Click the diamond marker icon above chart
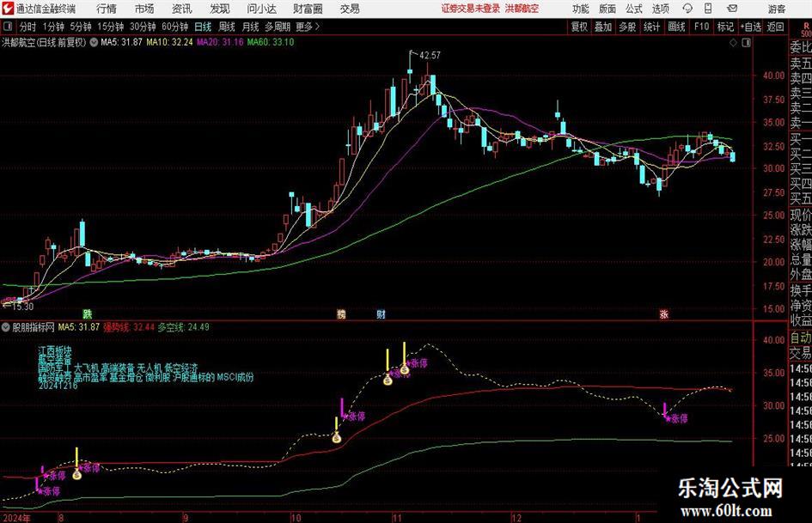Viewport: 812px width, 523px height. click(733, 43)
